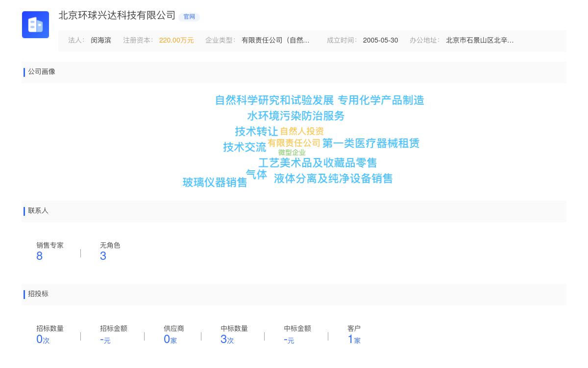588x368 pixels.
Task: Open 招标数量 count 0次
Action: pyautogui.click(x=43, y=339)
